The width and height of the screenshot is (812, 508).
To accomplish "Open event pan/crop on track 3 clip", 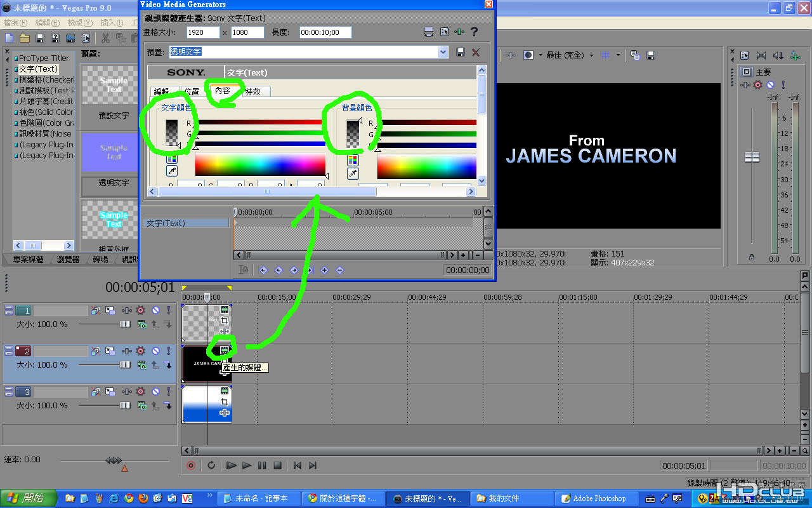I will (x=224, y=402).
